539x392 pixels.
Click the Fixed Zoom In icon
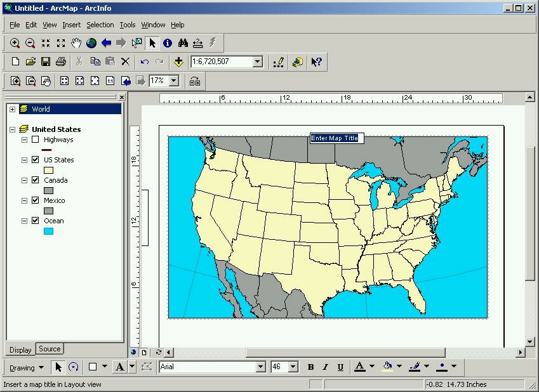tap(46, 43)
